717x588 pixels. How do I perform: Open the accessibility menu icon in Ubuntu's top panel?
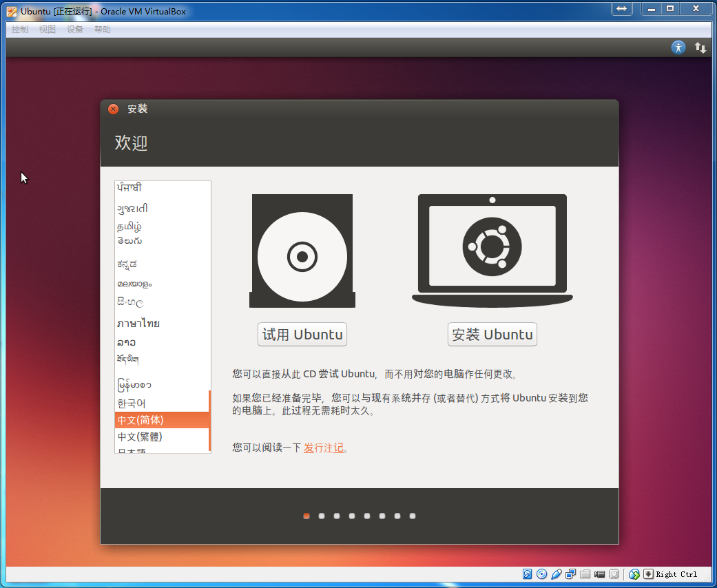coord(678,47)
